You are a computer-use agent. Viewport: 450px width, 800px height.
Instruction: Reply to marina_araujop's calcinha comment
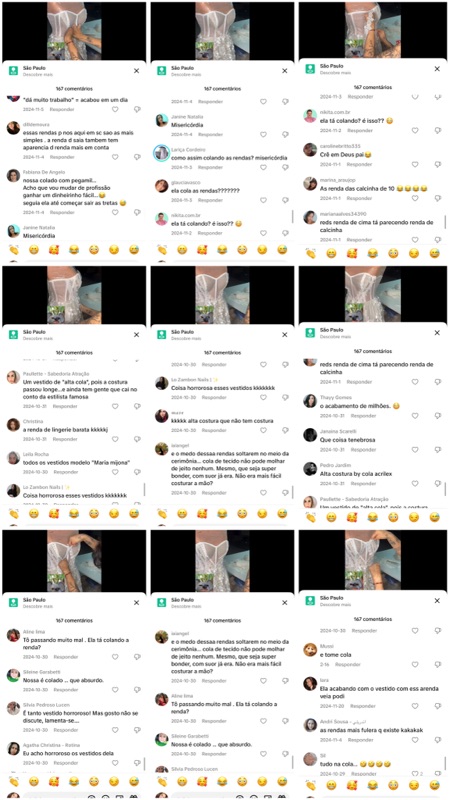tap(359, 198)
